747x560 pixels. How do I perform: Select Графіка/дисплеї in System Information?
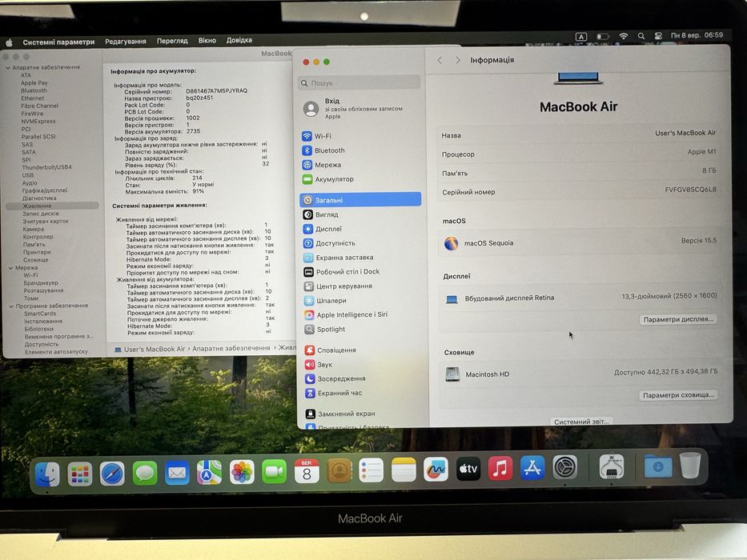point(44,190)
